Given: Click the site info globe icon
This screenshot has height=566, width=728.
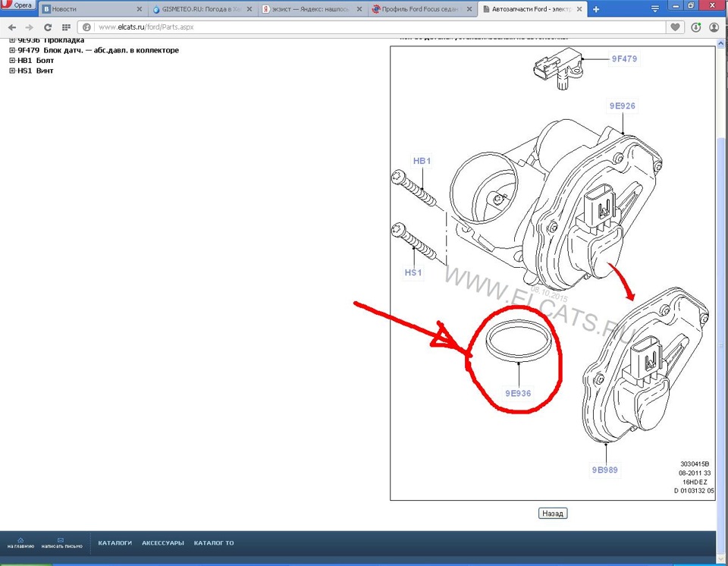Looking at the screenshot, I should 86,27.
